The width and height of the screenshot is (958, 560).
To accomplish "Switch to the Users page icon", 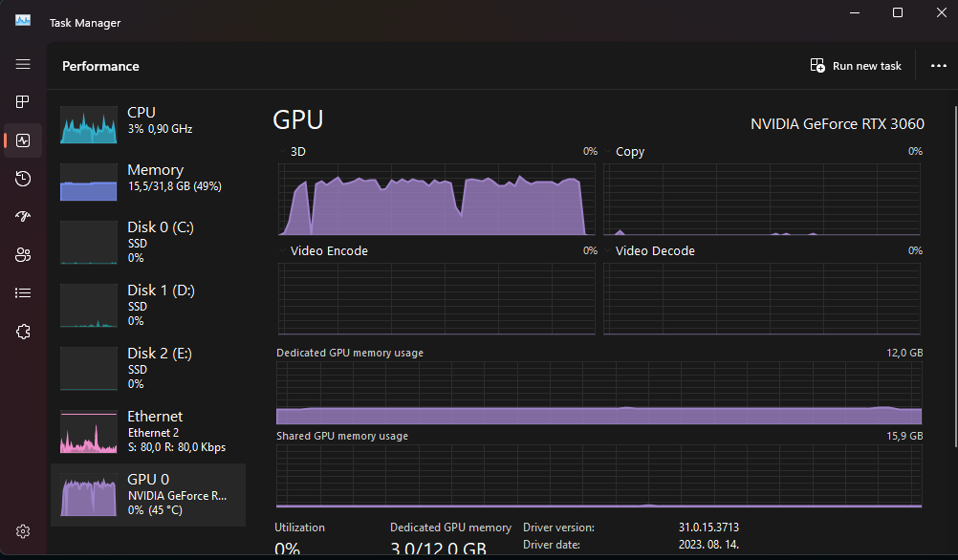I will pos(23,255).
